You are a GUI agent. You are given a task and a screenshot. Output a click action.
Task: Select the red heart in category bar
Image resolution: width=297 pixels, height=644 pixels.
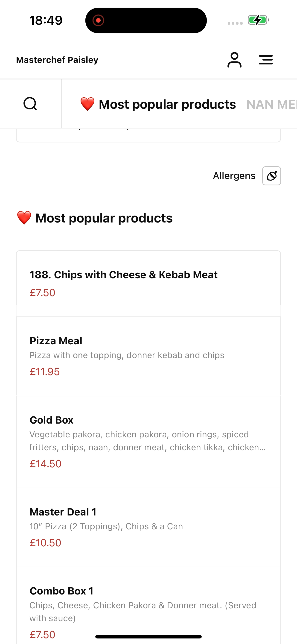[87, 104]
